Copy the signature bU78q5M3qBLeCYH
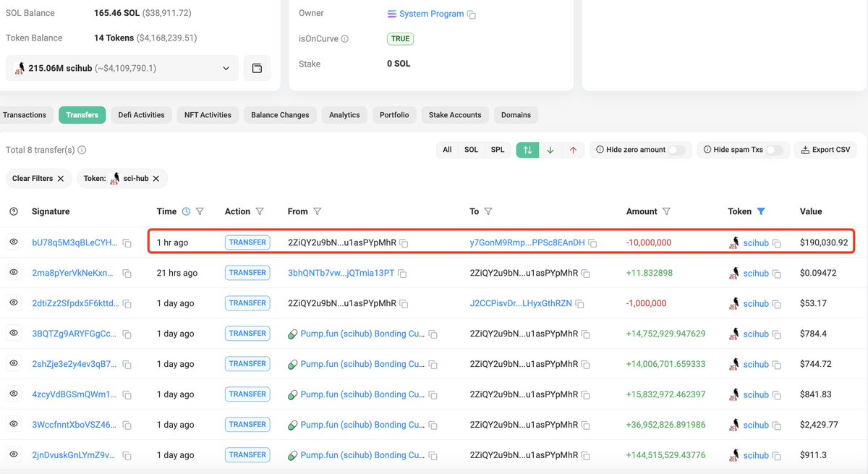 pos(127,242)
